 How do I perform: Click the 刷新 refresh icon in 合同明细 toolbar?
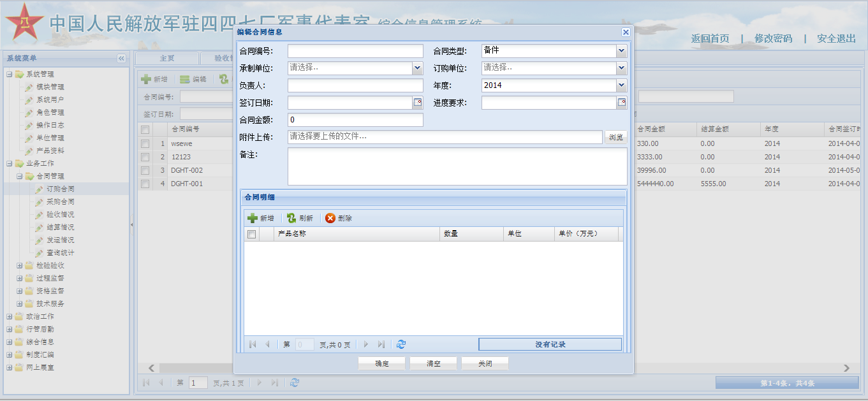(x=291, y=218)
